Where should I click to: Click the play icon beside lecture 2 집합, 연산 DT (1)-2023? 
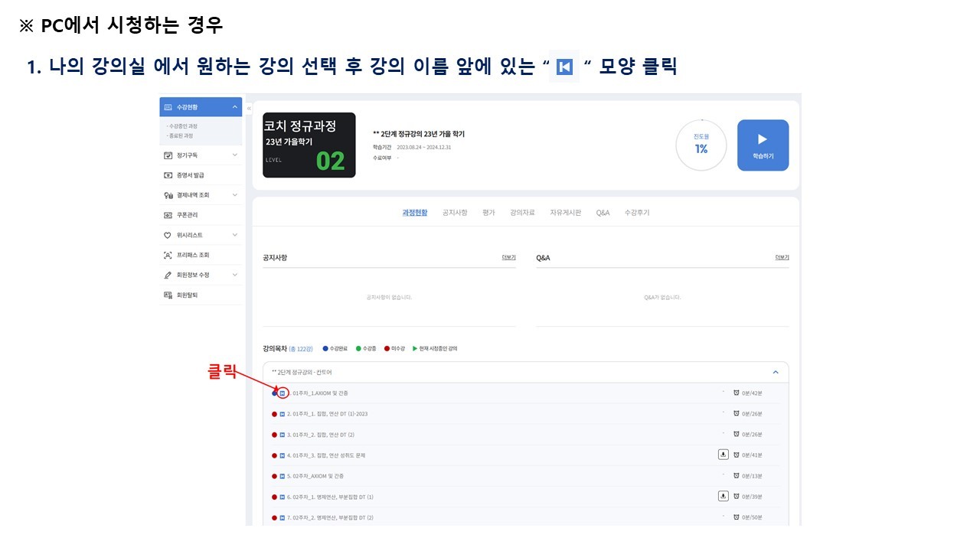283,414
